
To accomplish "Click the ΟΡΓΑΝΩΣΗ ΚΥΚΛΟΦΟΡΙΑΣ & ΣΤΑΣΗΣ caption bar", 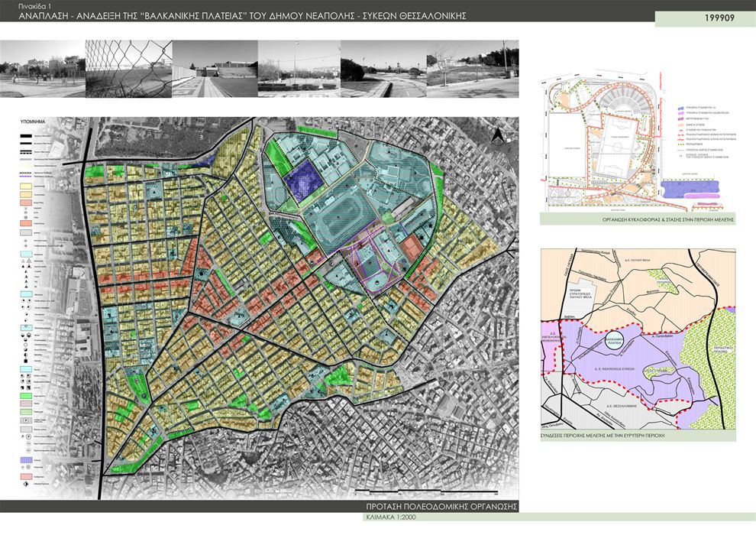I will tap(637, 219).
